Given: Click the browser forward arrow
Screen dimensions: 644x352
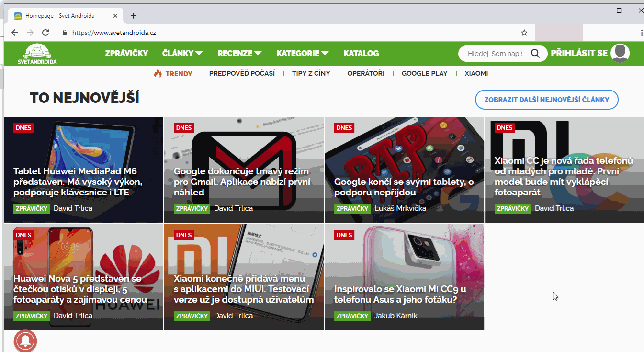Looking at the screenshot, I should tap(30, 33).
